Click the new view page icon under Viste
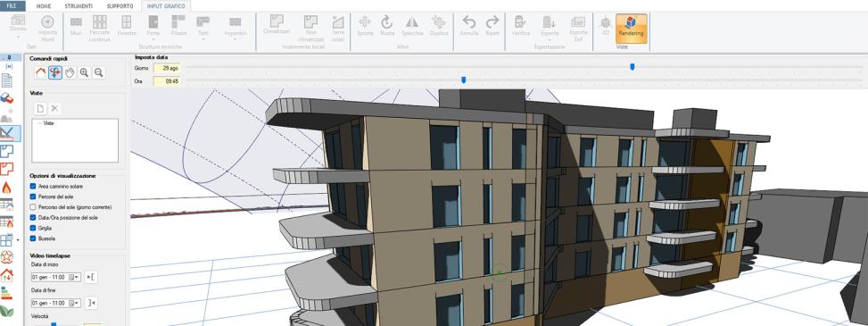The width and height of the screenshot is (868, 326). point(40,108)
